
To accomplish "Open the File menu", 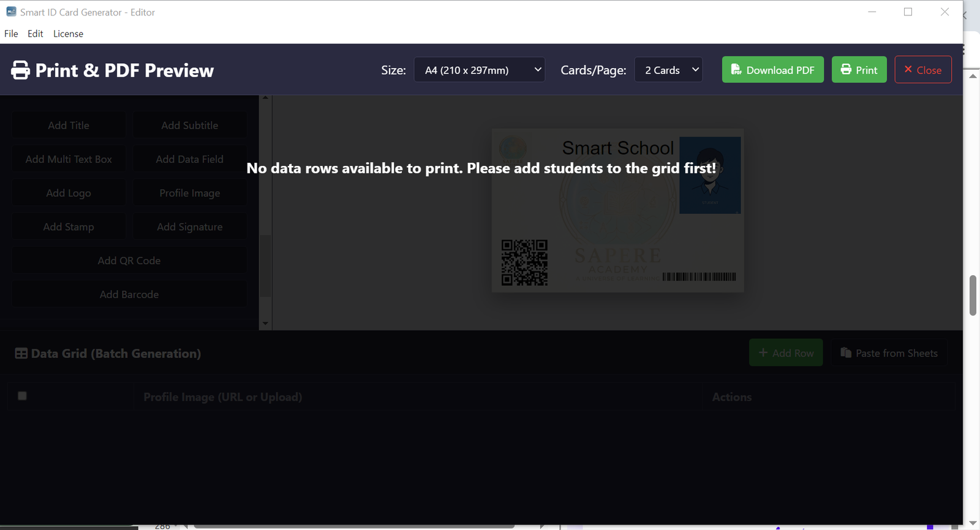I will (x=11, y=34).
